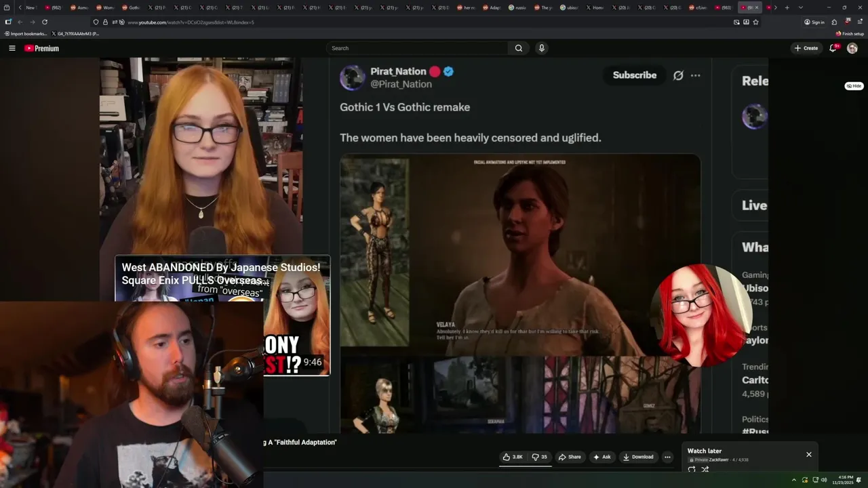Switch to the (982) YouTube tab

54,7
